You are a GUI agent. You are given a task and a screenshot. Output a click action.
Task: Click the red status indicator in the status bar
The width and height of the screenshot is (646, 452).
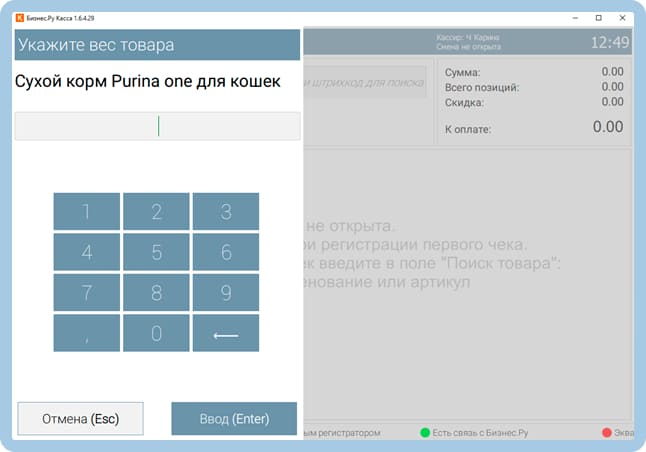pos(606,432)
